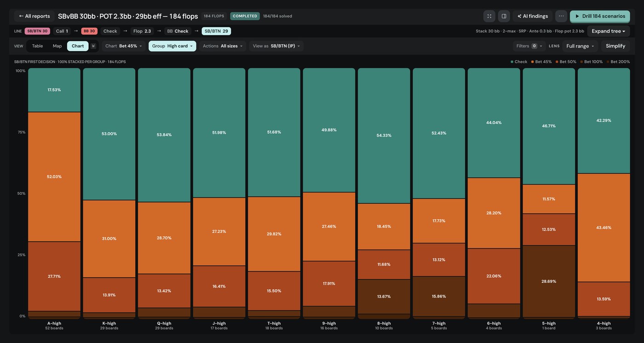Go back to All reports

click(34, 16)
